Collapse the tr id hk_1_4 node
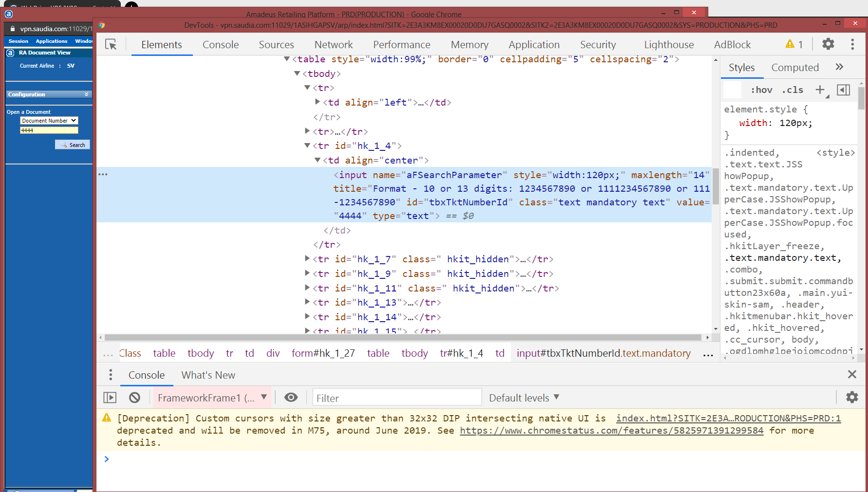 (307, 145)
